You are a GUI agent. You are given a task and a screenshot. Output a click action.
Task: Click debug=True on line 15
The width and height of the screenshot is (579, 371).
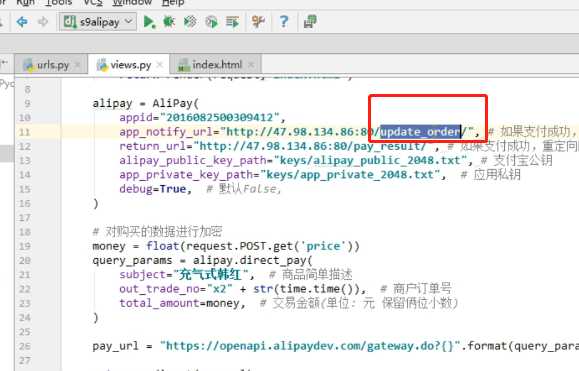pos(155,189)
